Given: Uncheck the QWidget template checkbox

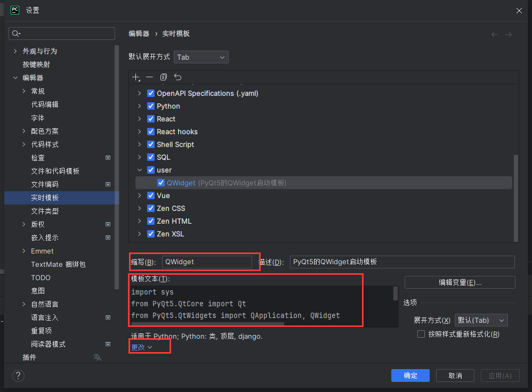Looking at the screenshot, I should (161, 183).
